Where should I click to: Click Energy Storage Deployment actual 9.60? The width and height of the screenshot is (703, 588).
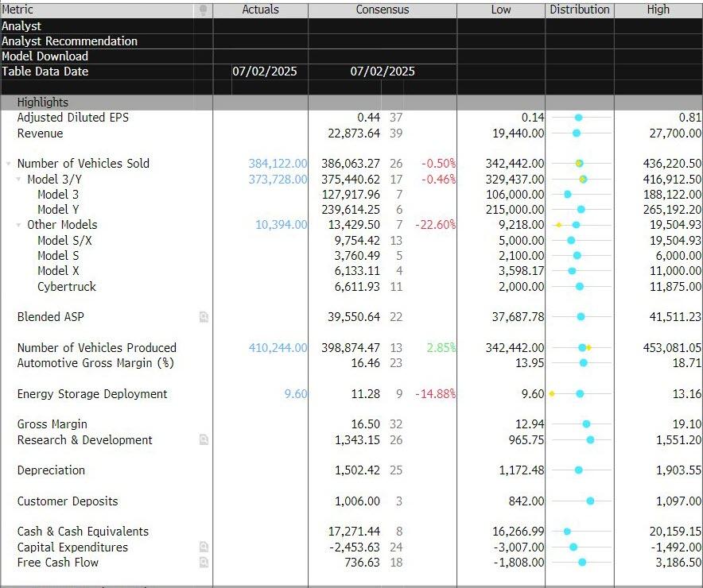click(x=296, y=393)
